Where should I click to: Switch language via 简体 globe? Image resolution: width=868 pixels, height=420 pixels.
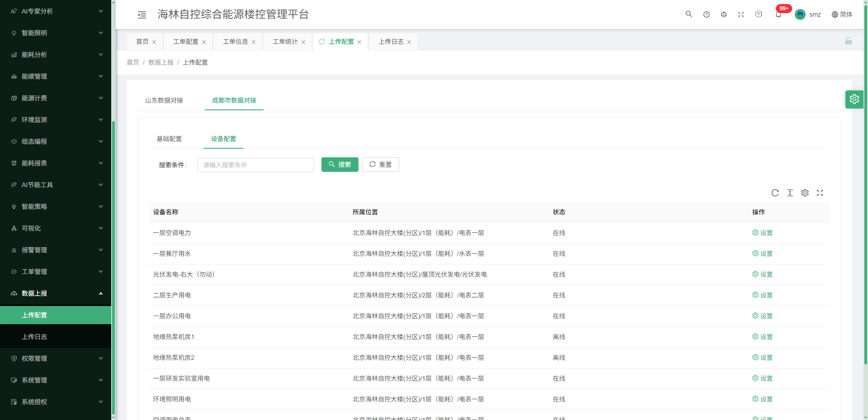[x=842, y=14]
